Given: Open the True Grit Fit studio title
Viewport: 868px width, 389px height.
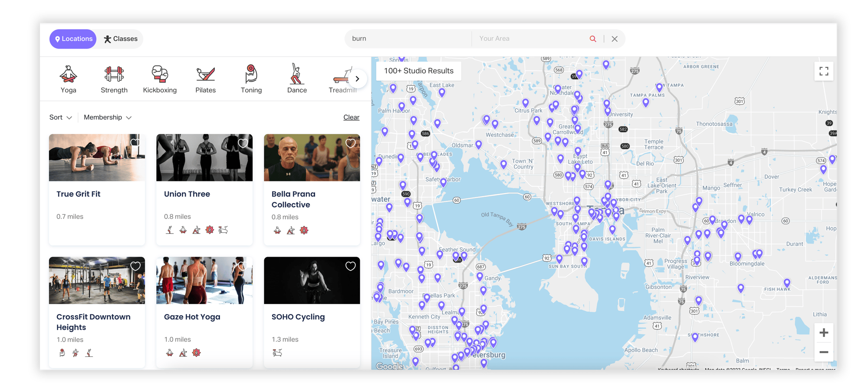Looking at the screenshot, I should click(x=79, y=194).
